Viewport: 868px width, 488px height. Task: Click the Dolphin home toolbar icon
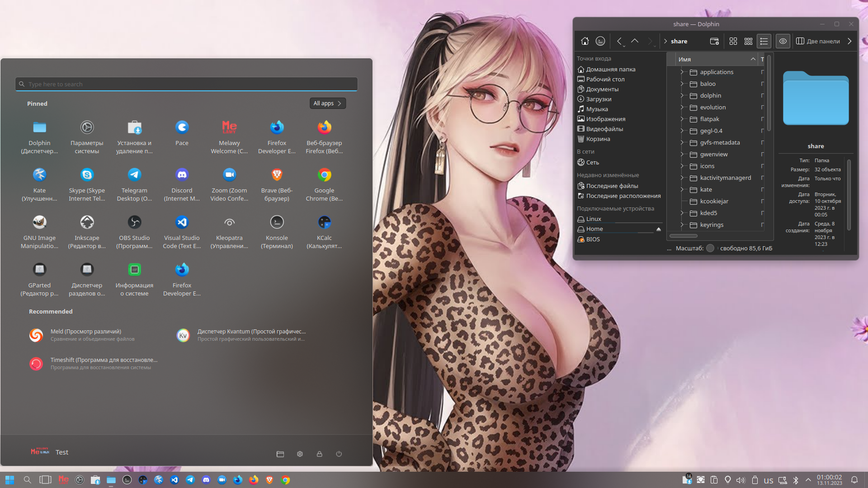[585, 41]
